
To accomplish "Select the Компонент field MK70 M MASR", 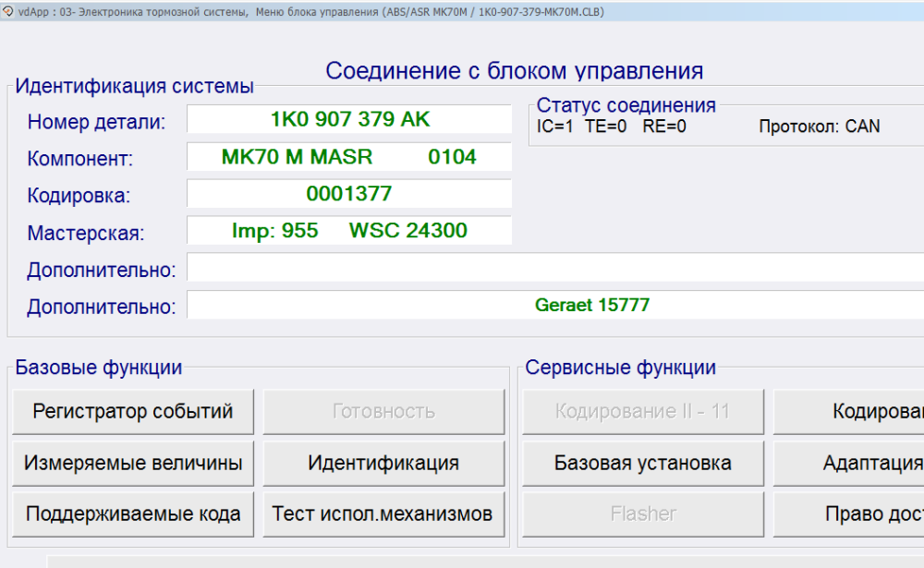I will click(x=349, y=157).
